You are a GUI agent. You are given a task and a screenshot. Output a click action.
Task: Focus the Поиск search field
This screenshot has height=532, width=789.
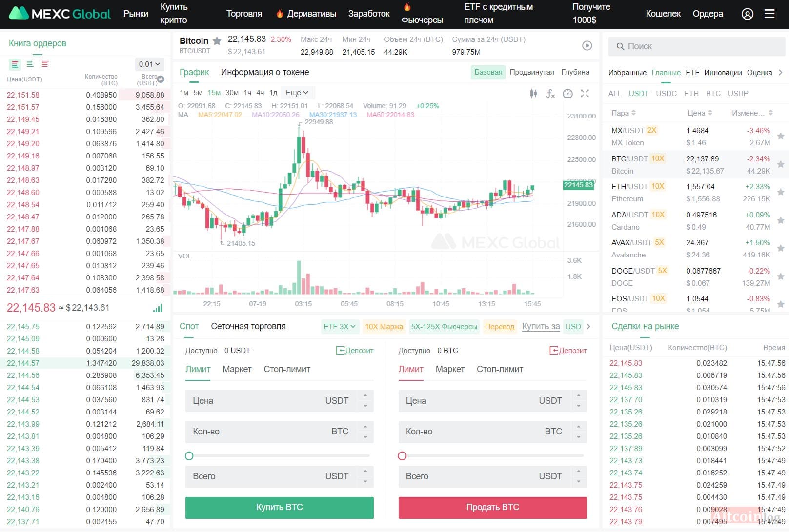tap(697, 46)
